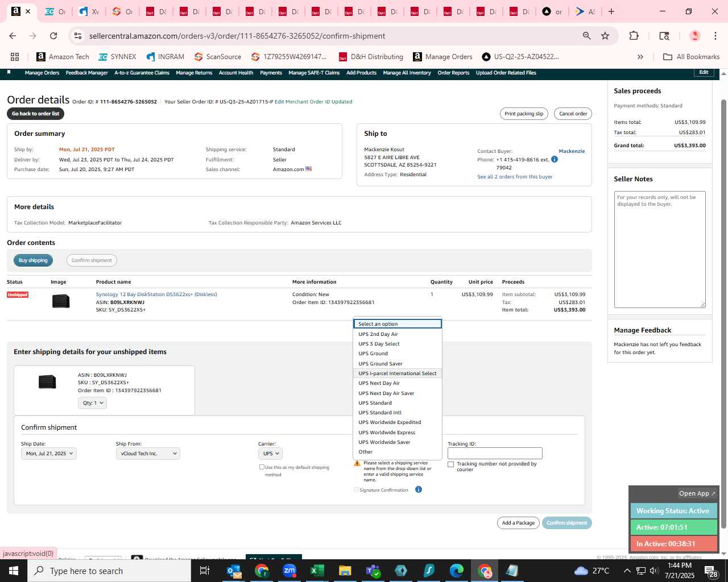This screenshot has height=582, width=728.
Task: Open the Amazon Tech bookmark
Action: point(63,57)
